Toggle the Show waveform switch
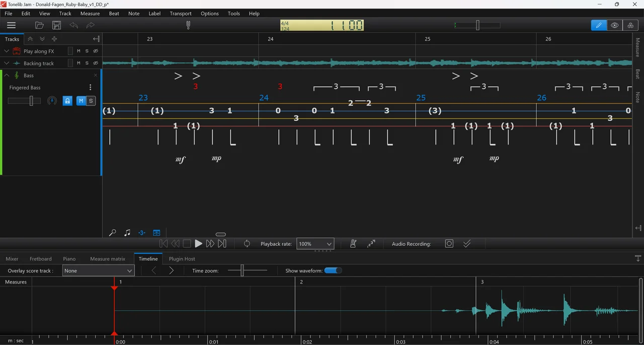This screenshot has height=345, width=644. click(333, 270)
